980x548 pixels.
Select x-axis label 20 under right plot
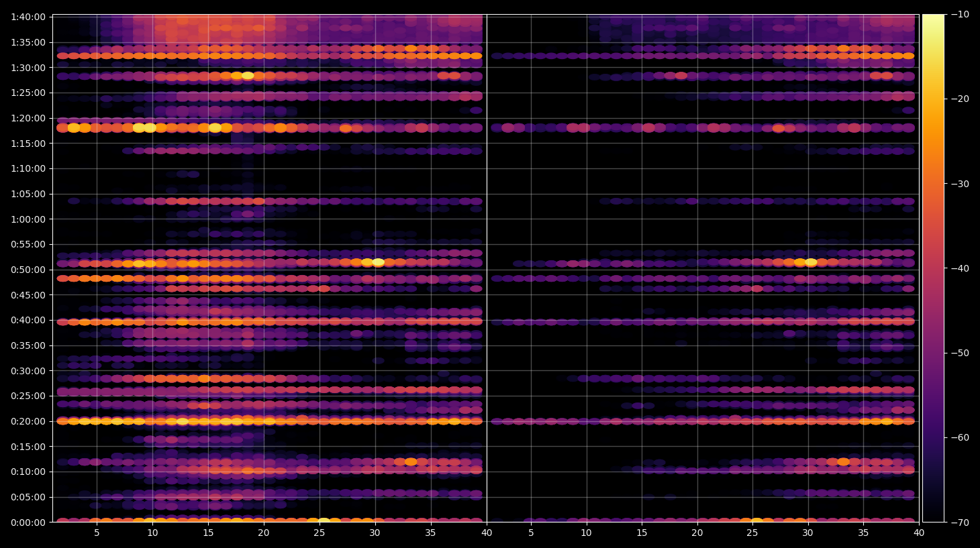click(697, 533)
